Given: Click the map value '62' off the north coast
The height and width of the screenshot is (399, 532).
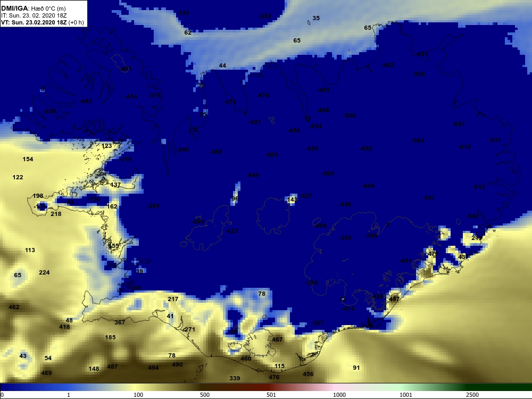Looking at the screenshot, I should (x=188, y=32).
